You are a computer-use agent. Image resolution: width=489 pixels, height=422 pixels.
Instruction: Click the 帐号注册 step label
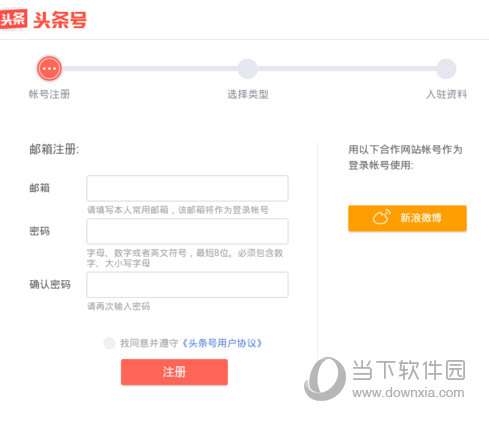(x=49, y=94)
